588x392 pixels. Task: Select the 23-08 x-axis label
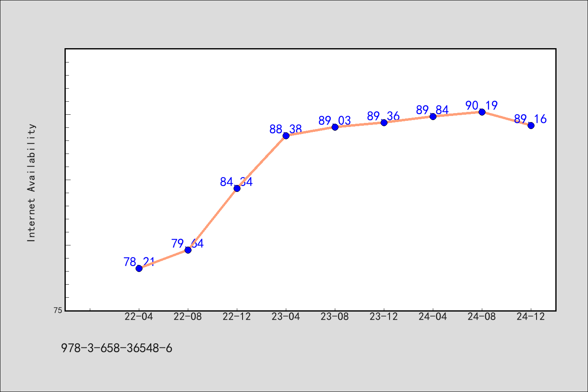[x=335, y=317]
